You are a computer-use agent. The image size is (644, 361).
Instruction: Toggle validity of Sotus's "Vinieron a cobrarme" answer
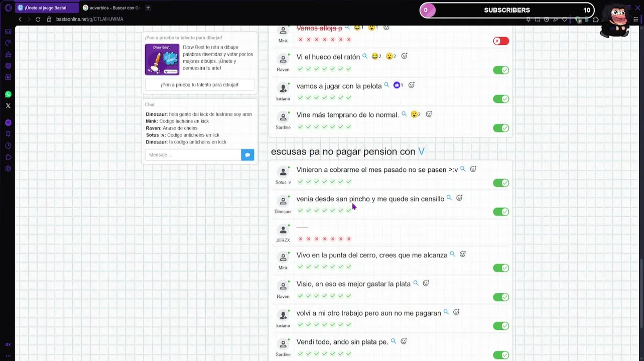pos(501,183)
